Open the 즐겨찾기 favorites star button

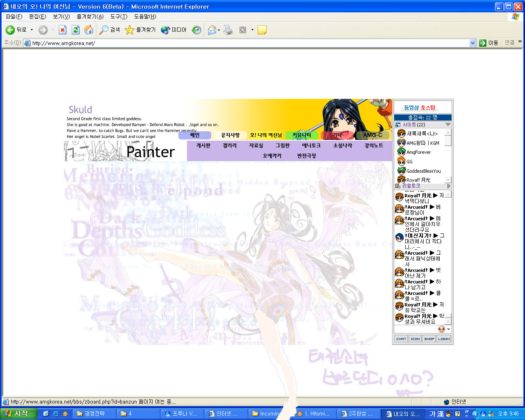tap(140, 30)
